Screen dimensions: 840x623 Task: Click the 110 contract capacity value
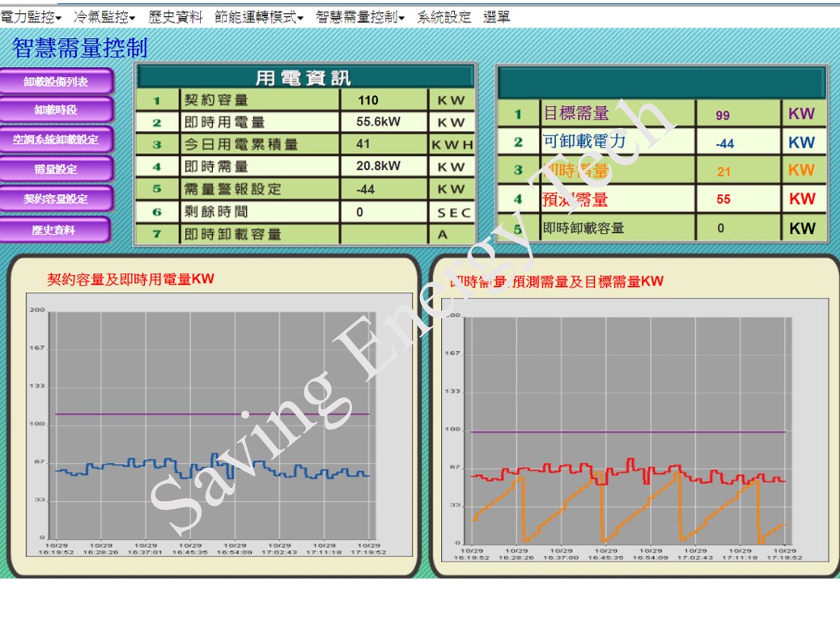368,100
